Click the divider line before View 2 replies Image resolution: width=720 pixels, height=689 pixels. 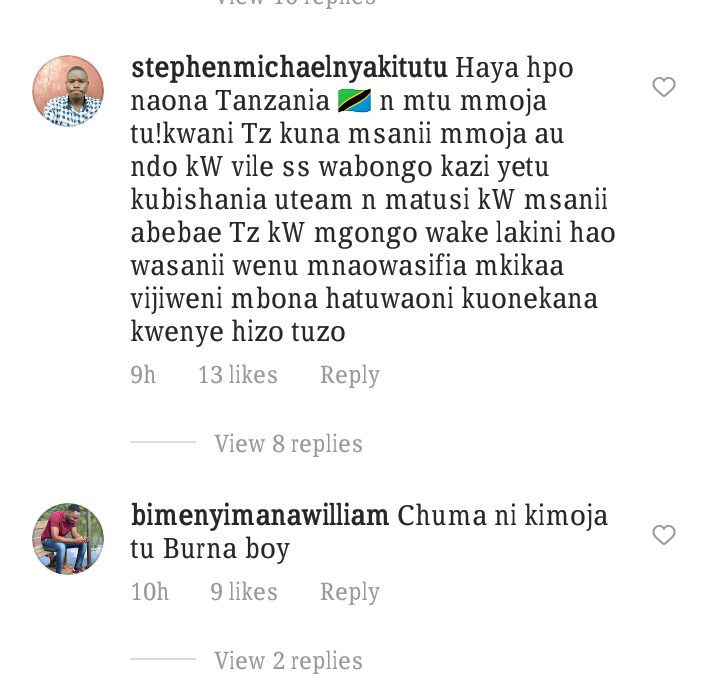(x=163, y=659)
